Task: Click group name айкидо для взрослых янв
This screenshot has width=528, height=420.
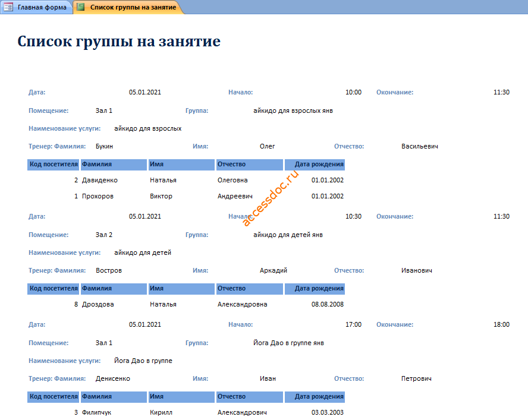Action: [x=293, y=110]
